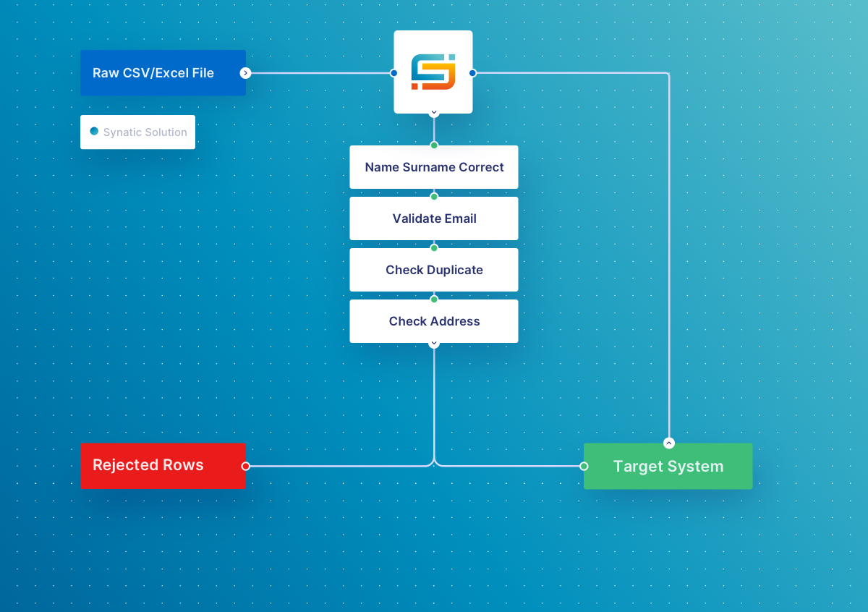Click the blue dot left of Synatic logo

[x=393, y=73]
